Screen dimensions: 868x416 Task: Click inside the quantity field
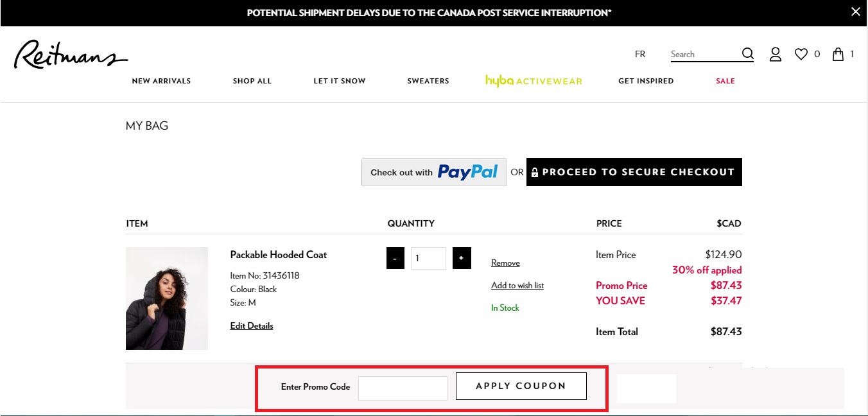point(428,258)
